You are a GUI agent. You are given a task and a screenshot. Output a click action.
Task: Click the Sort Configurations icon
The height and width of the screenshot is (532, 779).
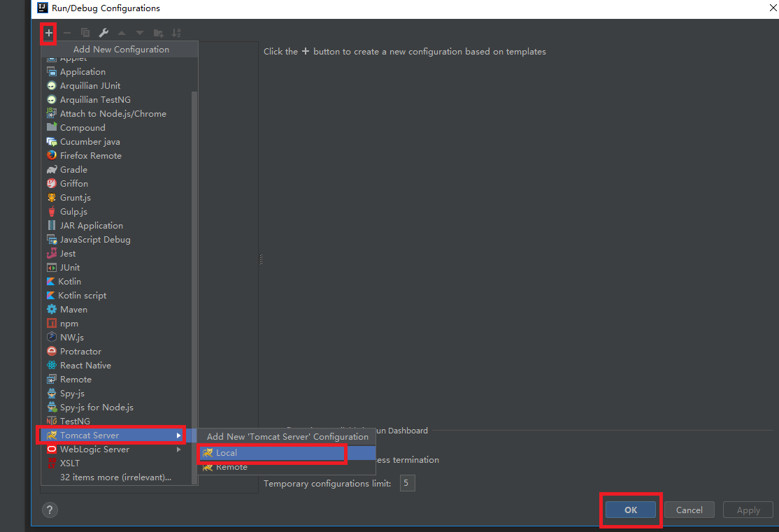176,33
